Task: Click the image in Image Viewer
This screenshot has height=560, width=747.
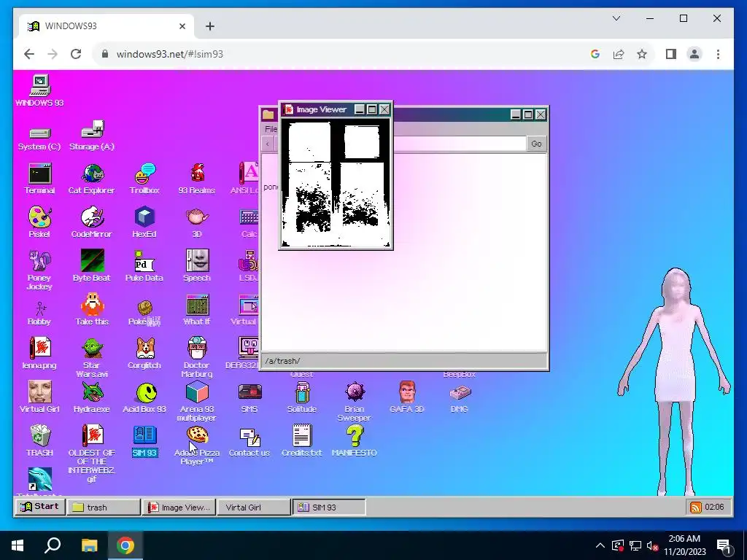Action: click(x=336, y=183)
